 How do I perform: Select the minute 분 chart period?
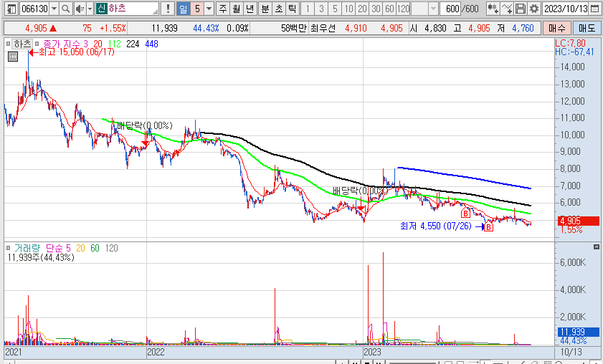coord(265,9)
